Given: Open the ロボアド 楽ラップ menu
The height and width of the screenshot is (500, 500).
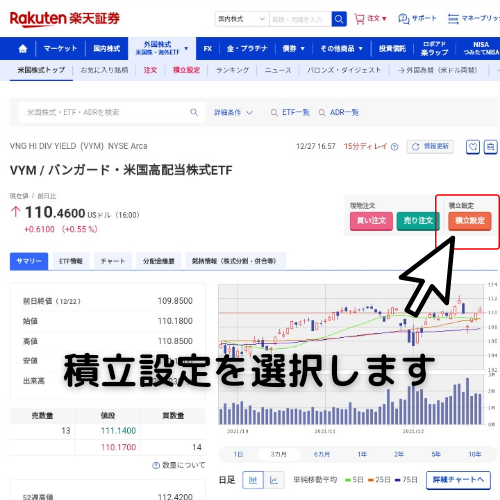Looking at the screenshot, I should pos(434,49).
